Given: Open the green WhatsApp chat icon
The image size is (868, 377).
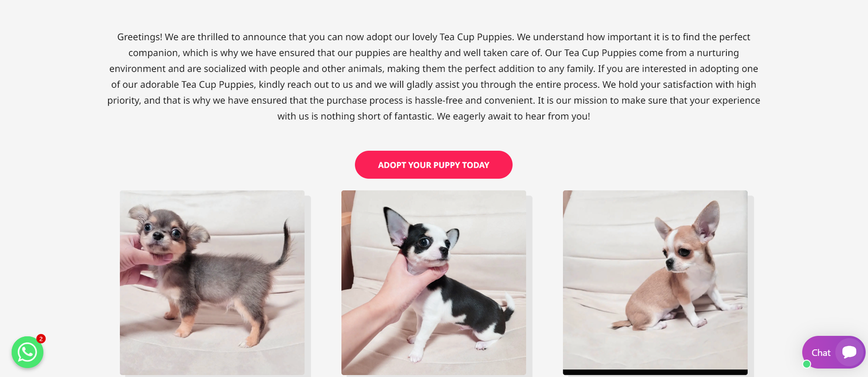Looking at the screenshot, I should [27, 352].
